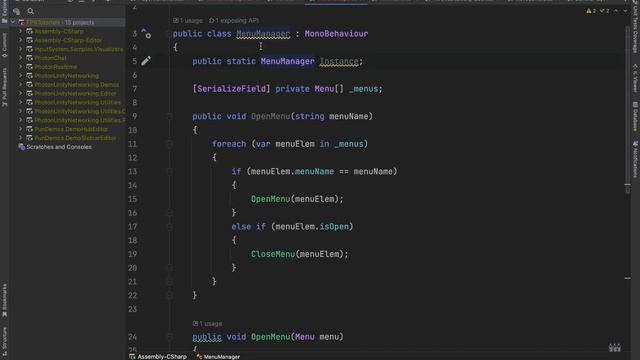Click the _menus field on line 7
640x360 pixels.
363,89
